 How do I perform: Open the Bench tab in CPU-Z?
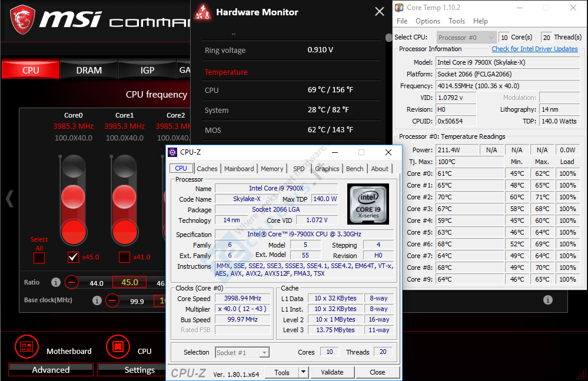(355, 169)
